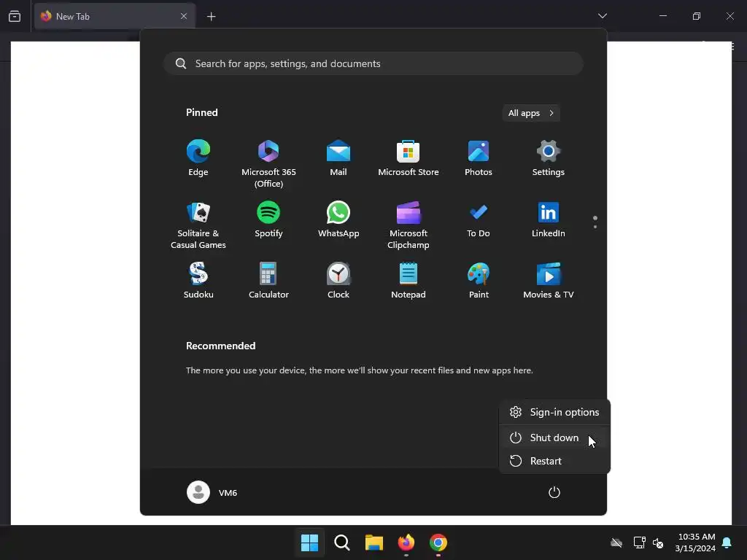Open Settings from pinned apps
The height and width of the screenshot is (560, 747).
(x=549, y=158)
